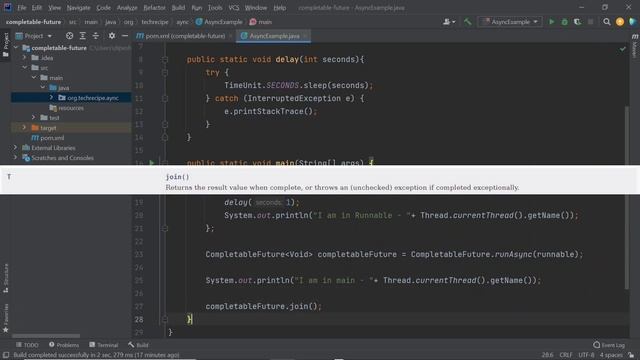Open the Favorites side panel

point(6,318)
